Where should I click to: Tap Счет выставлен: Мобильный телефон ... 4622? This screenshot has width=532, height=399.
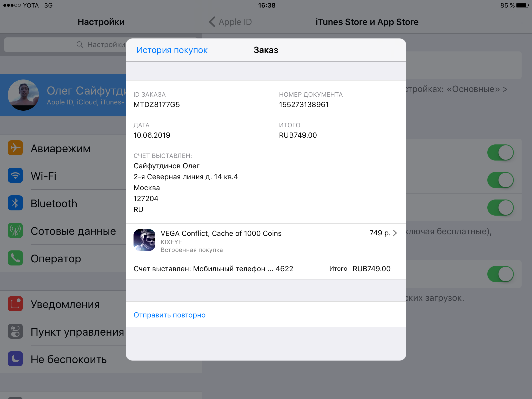click(213, 269)
